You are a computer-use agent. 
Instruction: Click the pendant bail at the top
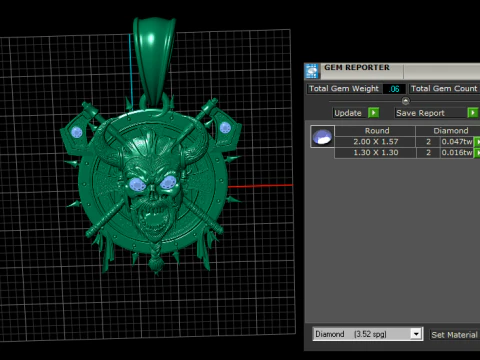pos(154,60)
